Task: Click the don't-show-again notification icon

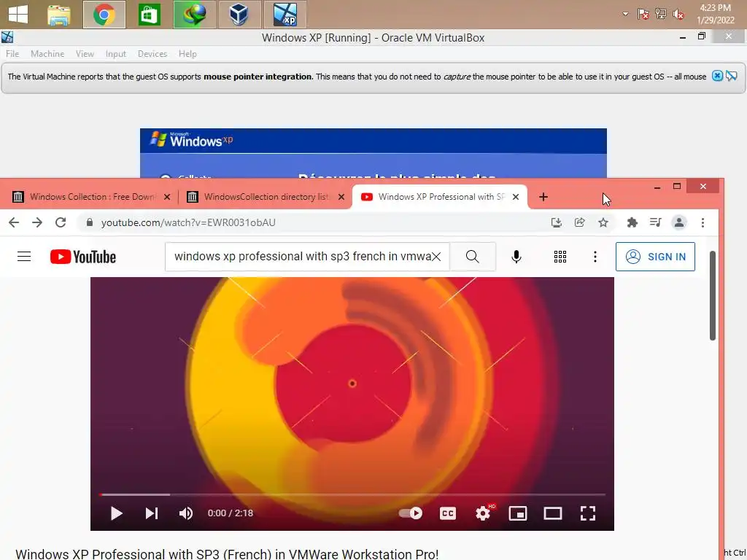Action: coord(731,76)
